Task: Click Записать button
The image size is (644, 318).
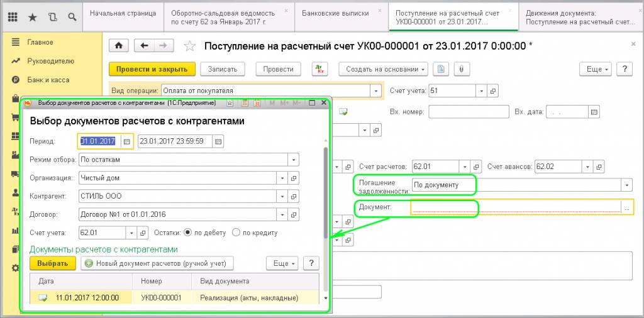Action: [223, 69]
